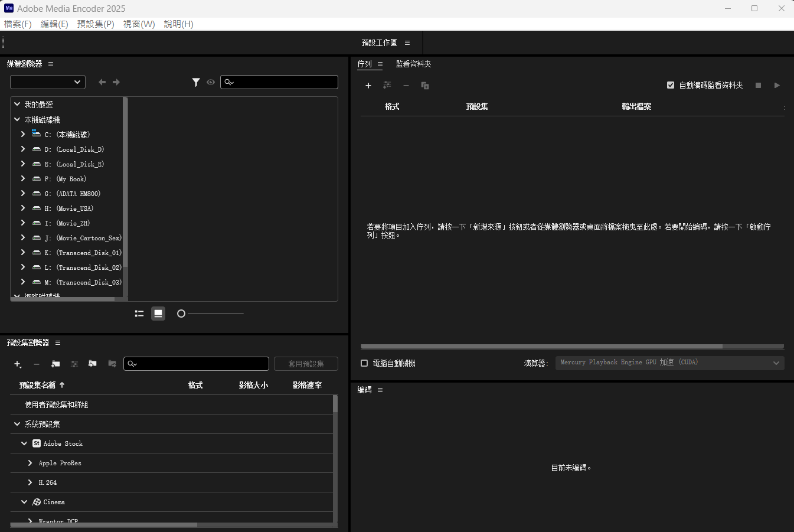Click the file type filter funnel icon
This screenshot has width=794, height=532.
tap(196, 82)
